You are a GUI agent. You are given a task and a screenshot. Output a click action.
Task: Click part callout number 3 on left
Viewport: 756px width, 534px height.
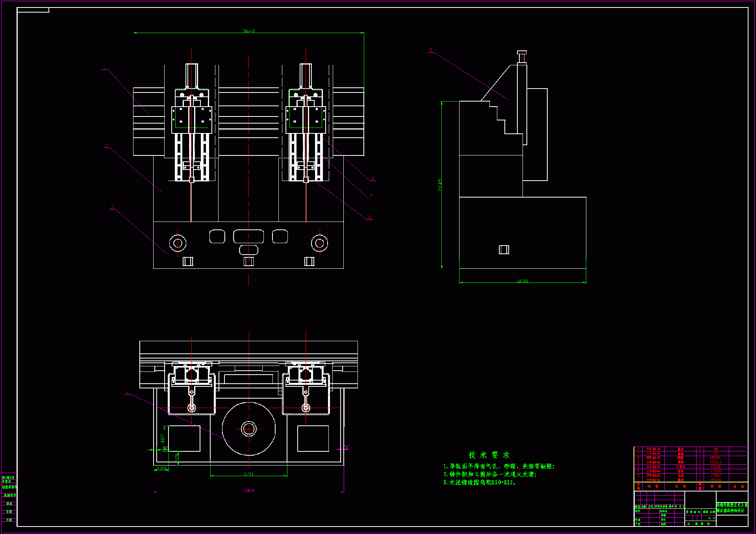(x=112, y=207)
